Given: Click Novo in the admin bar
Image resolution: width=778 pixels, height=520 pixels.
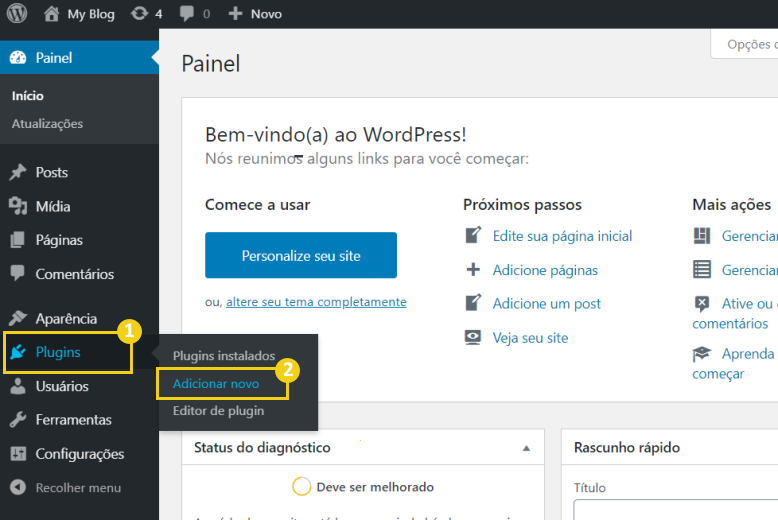Looking at the screenshot, I should pos(266,14).
